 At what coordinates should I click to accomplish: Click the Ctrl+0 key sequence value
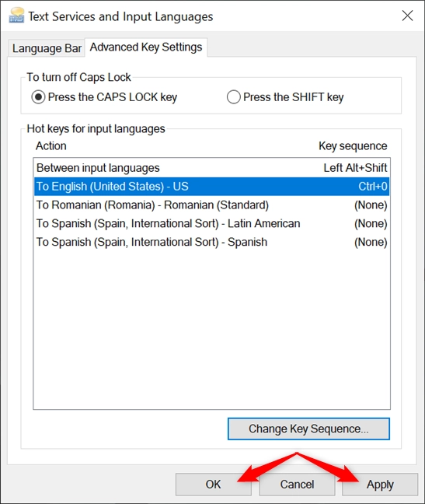(373, 187)
